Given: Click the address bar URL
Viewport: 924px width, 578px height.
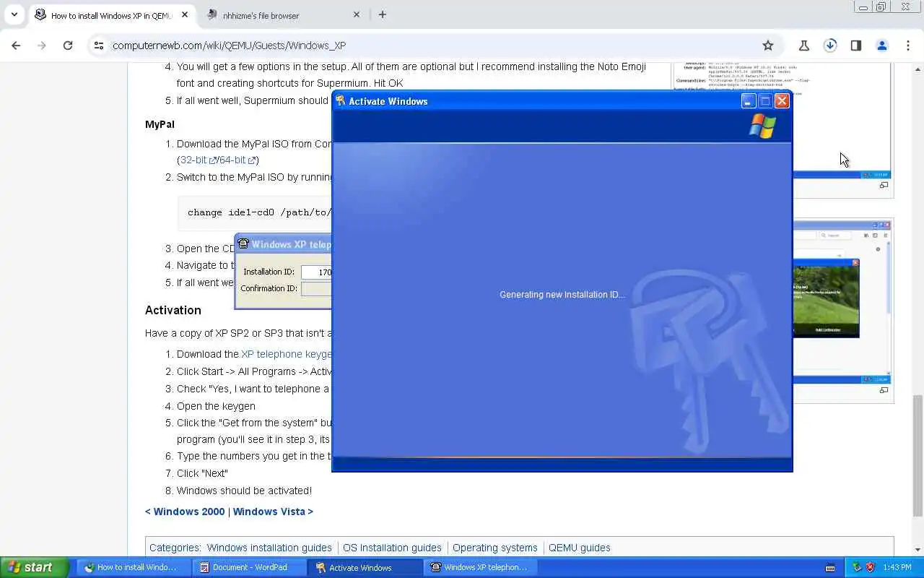Looking at the screenshot, I should coord(229,45).
